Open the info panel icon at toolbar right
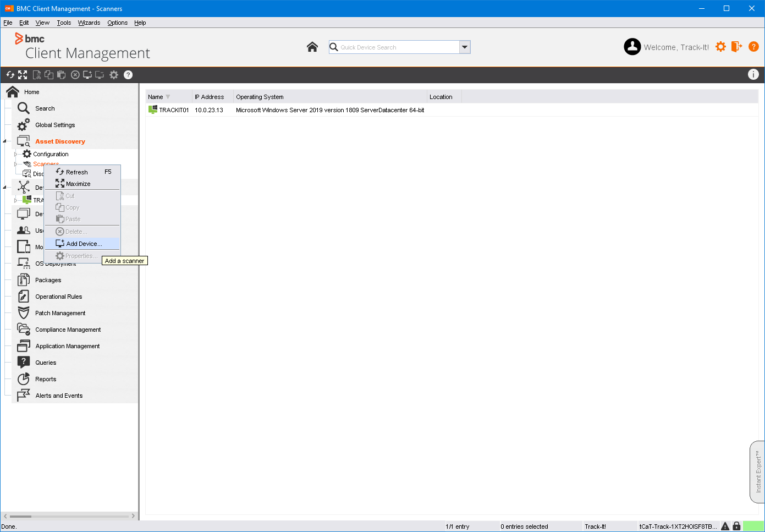 click(x=753, y=75)
